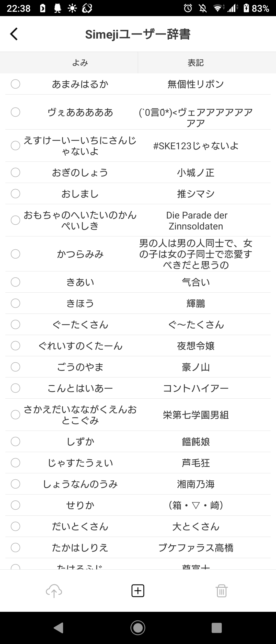The height and width of the screenshot is (644, 276).
Task: Select the radio button for しずか
Action: [x=15, y=441]
